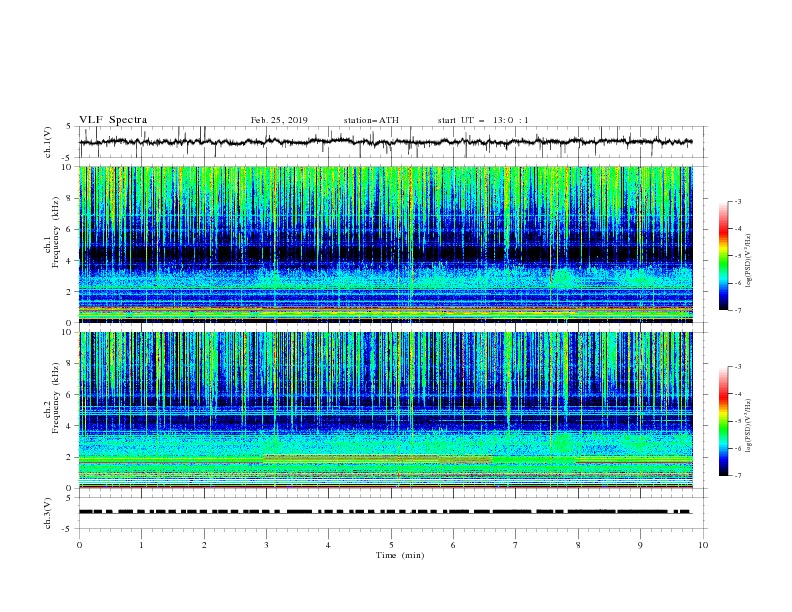Click the ch.1 voltage waveform trace

(x=385, y=142)
